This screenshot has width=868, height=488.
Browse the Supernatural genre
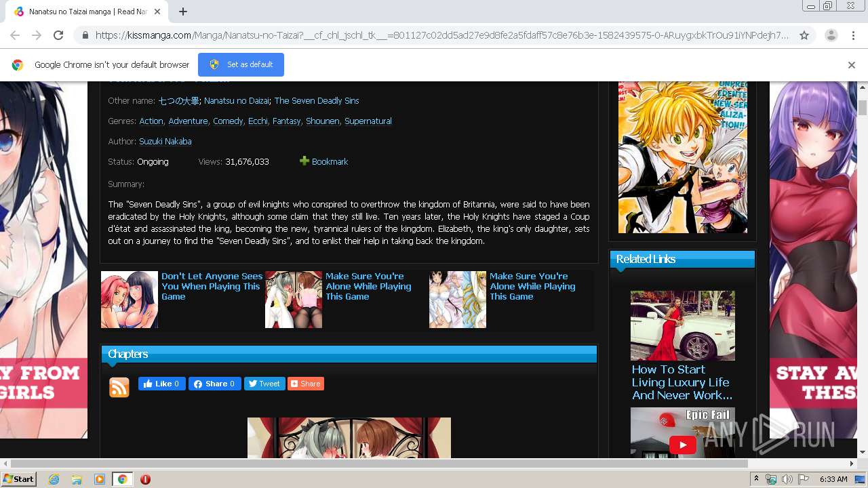tap(368, 121)
